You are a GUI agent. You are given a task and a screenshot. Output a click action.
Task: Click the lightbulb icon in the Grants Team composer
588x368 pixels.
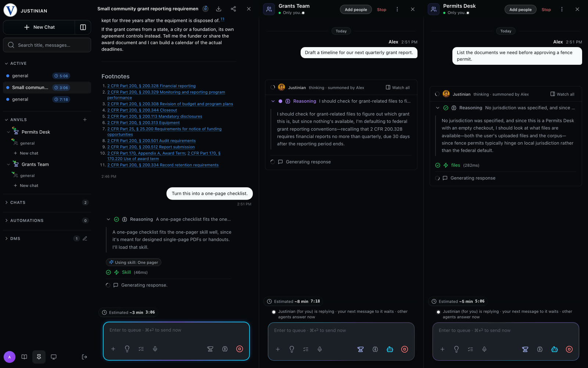coord(292,349)
